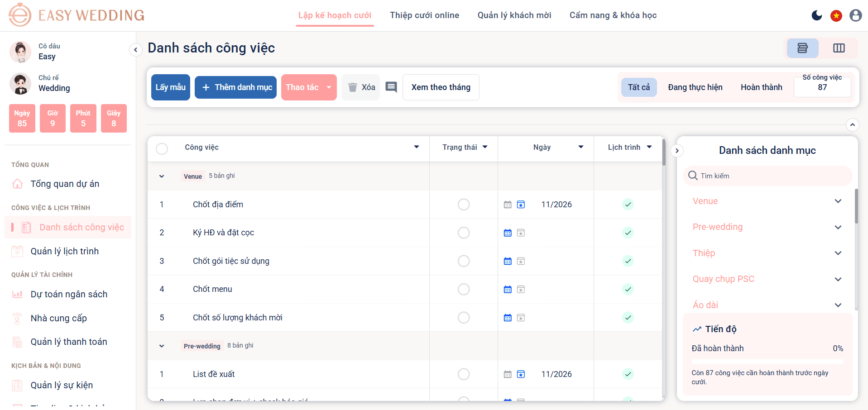
Task: Click schedule check icon for Chốt địa điểm
Action: (x=628, y=205)
